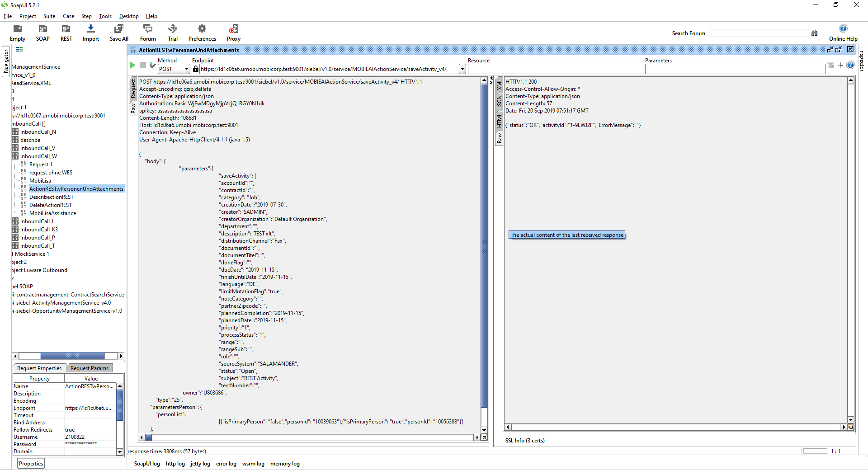Save All projects

click(119, 33)
